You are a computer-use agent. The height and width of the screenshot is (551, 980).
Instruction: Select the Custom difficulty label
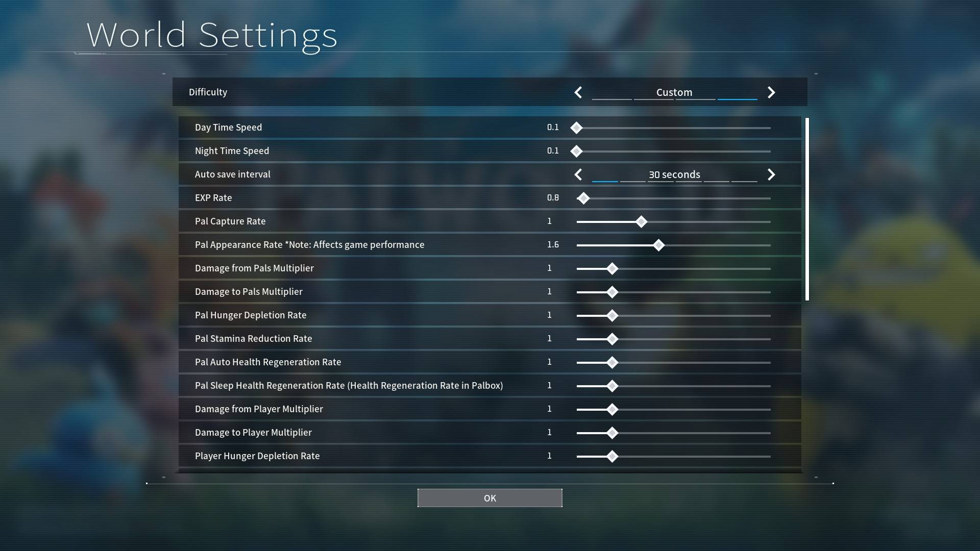click(674, 92)
